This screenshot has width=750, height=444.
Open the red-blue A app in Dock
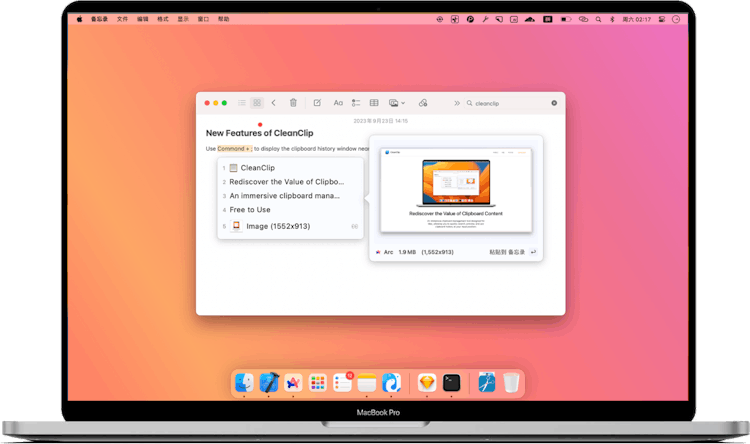293,383
